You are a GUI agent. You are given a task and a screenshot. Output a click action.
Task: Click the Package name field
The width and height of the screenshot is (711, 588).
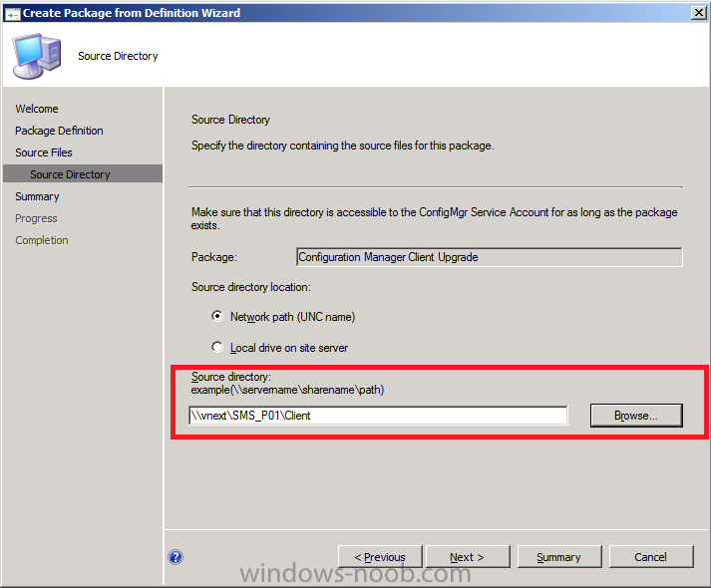[489, 257]
